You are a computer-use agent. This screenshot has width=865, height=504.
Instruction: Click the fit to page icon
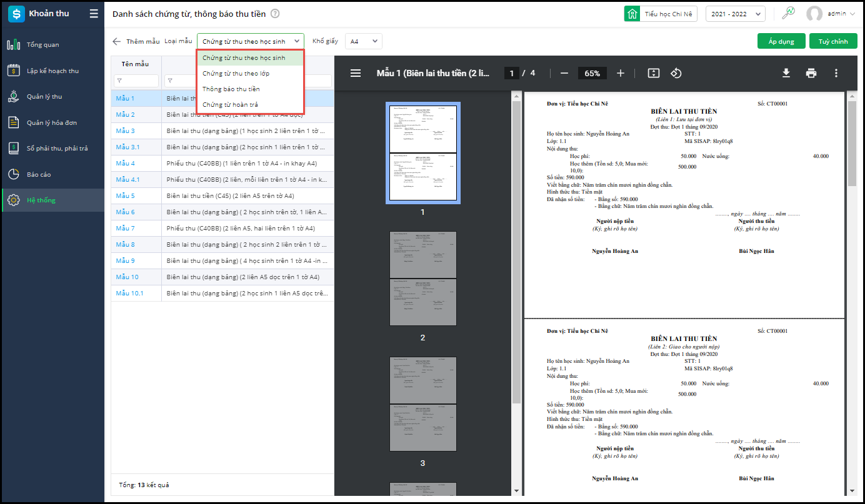pos(653,73)
